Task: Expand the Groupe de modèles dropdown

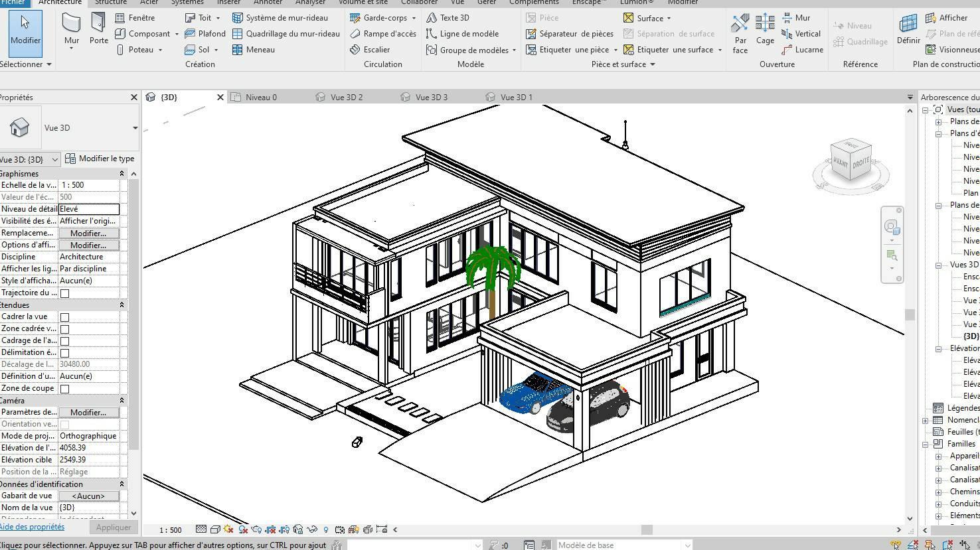Action: point(514,50)
